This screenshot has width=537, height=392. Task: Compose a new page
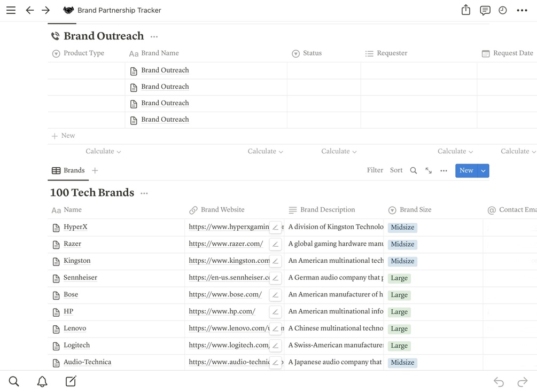tap(71, 381)
